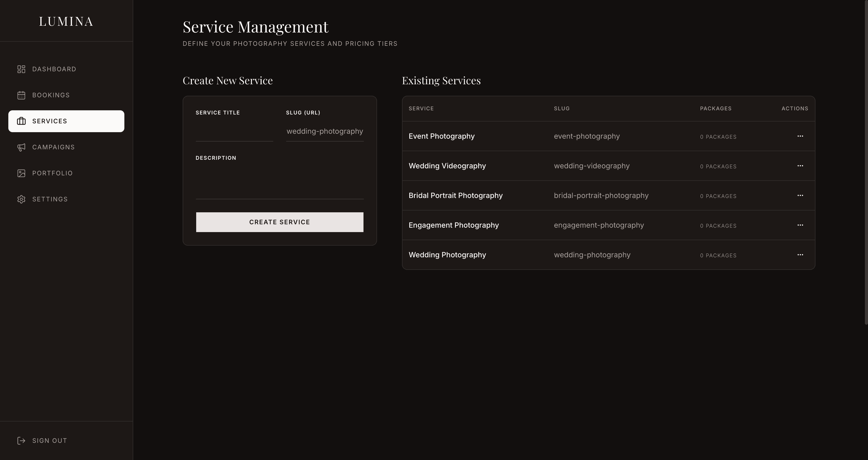The height and width of the screenshot is (460, 868).
Task: Click the 0 Packages cell for Engagement Photography
Action: pyautogui.click(x=718, y=226)
